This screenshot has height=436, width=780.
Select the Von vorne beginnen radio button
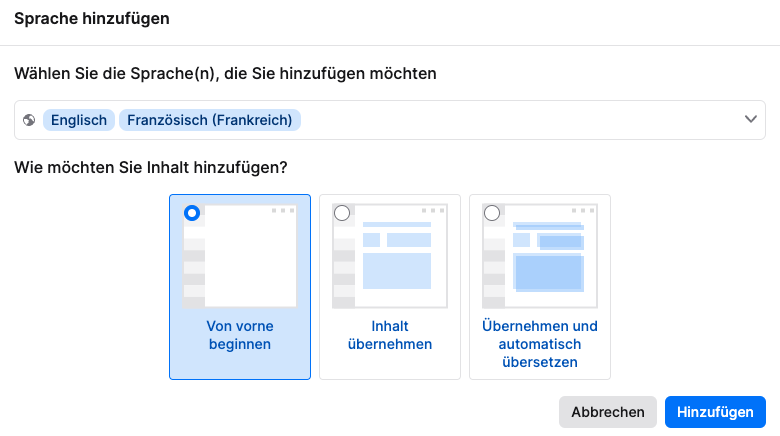pos(192,213)
